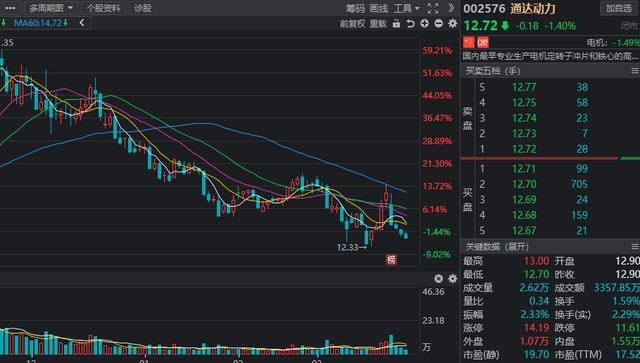Switch to the 个股资料 tab

[x=104, y=8]
